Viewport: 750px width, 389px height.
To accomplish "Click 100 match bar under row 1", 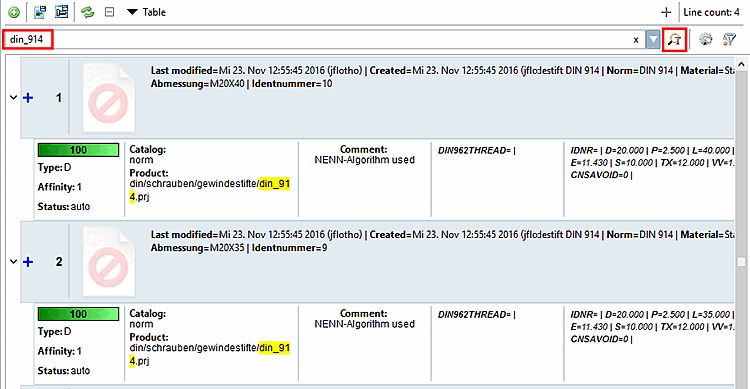I will (x=78, y=150).
